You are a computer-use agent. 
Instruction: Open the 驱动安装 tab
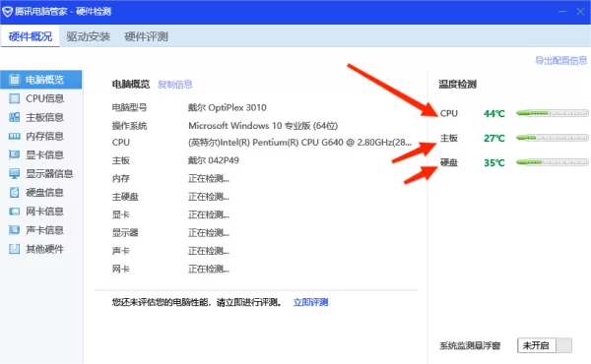coord(89,36)
